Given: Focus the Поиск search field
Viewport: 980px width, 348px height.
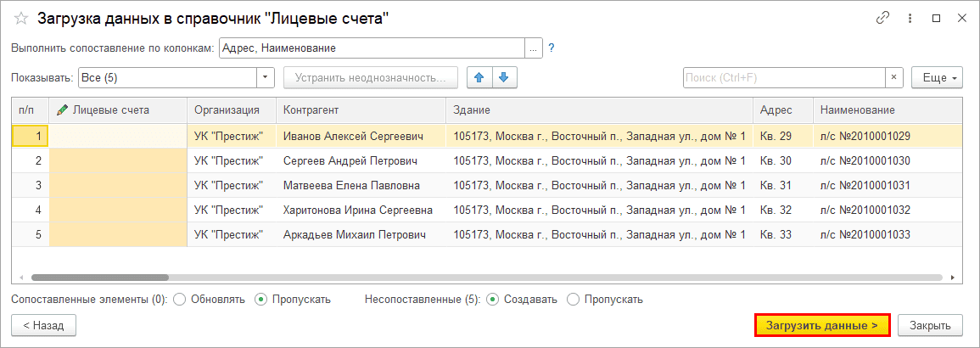Looking at the screenshot, I should coord(784,78).
